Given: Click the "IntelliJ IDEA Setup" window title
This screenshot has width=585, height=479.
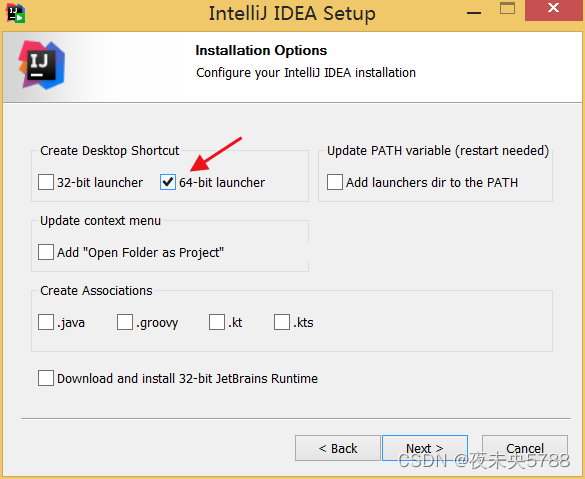Looking at the screenshot, I should click(x=292, y=14).
